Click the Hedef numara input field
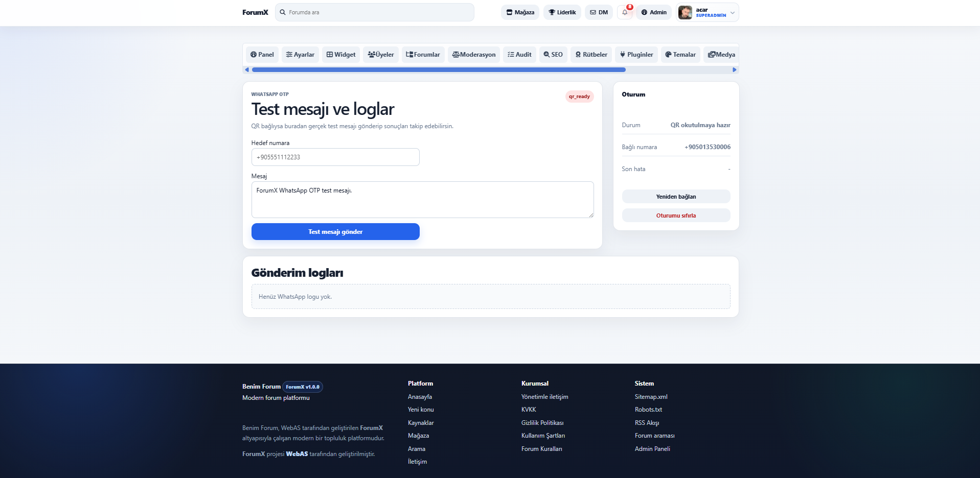The width and height of the screenshot is (980, 478). (x=335, y=157)
